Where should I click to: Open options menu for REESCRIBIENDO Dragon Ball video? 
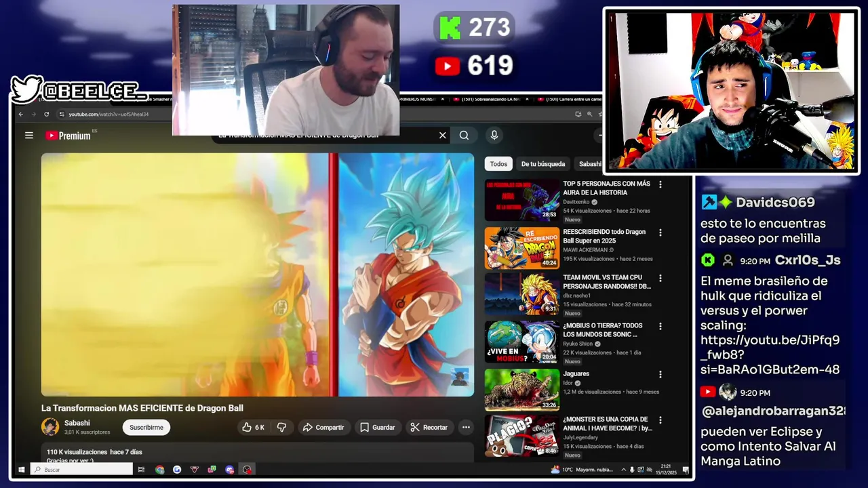pyautogui.click(x=660, y=232)
